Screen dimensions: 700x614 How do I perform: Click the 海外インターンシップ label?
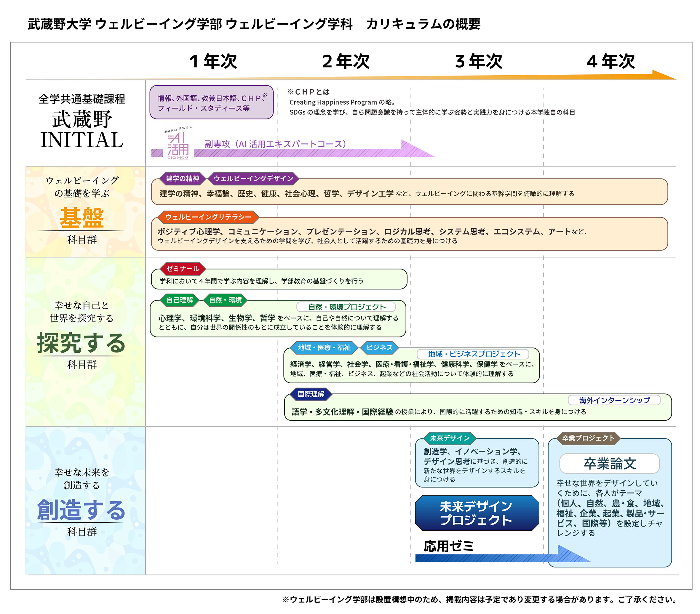click(614, 400)
